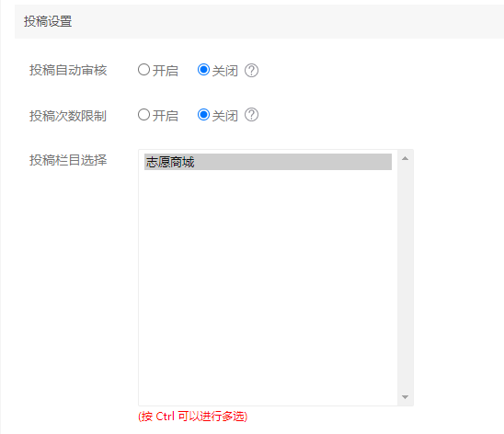The height and width of the screenshot is (434, 504).
Task: Click the listbox scroll up arrow
Action: 405,158
